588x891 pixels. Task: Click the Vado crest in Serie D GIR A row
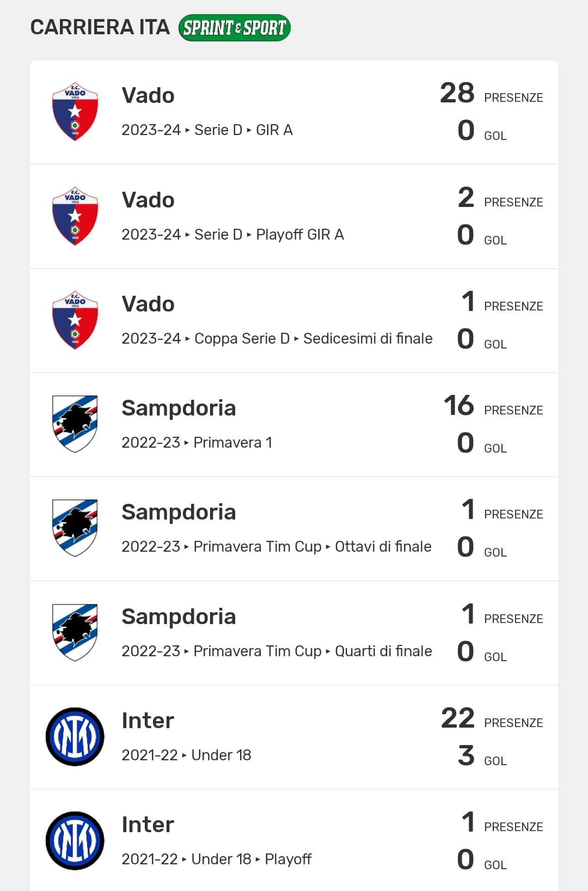click(75, 112)
